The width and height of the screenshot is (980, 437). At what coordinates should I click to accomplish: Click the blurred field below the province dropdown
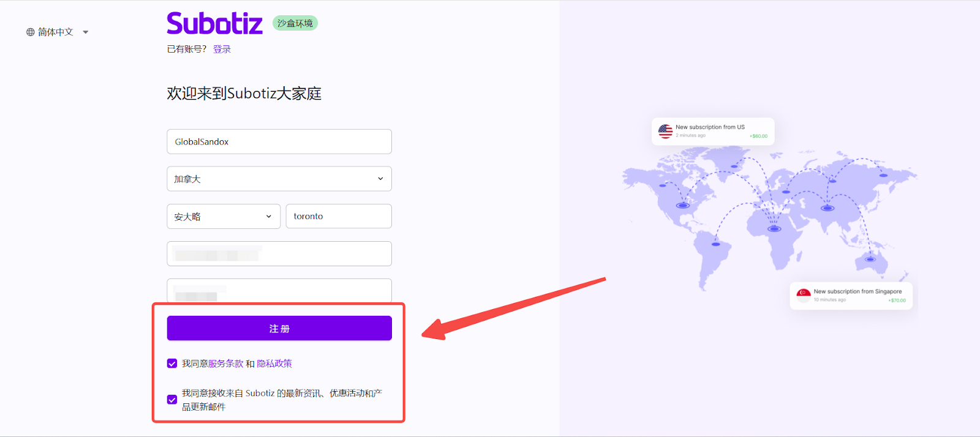[279, 253]
